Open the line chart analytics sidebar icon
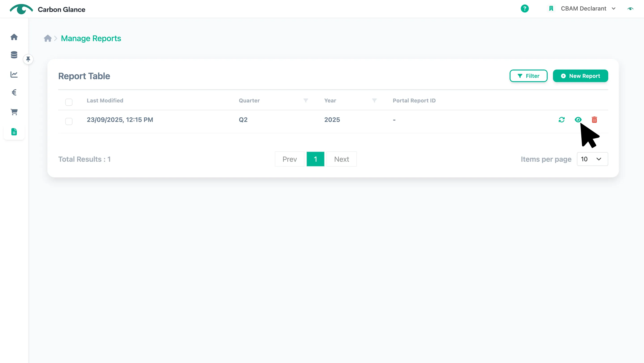Image resolution: width=644 pixels, height=363 pixels. pyautogui.click(x=14, y=74)
